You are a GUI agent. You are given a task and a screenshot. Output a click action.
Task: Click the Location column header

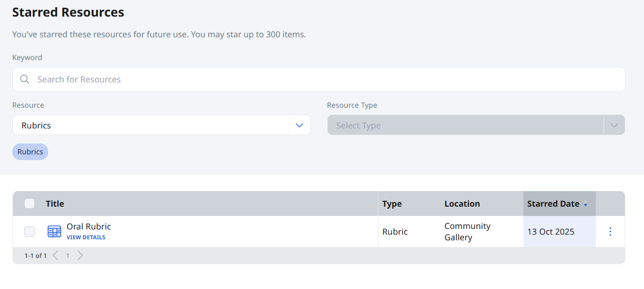pyautogui.click(x=462, y=204)
